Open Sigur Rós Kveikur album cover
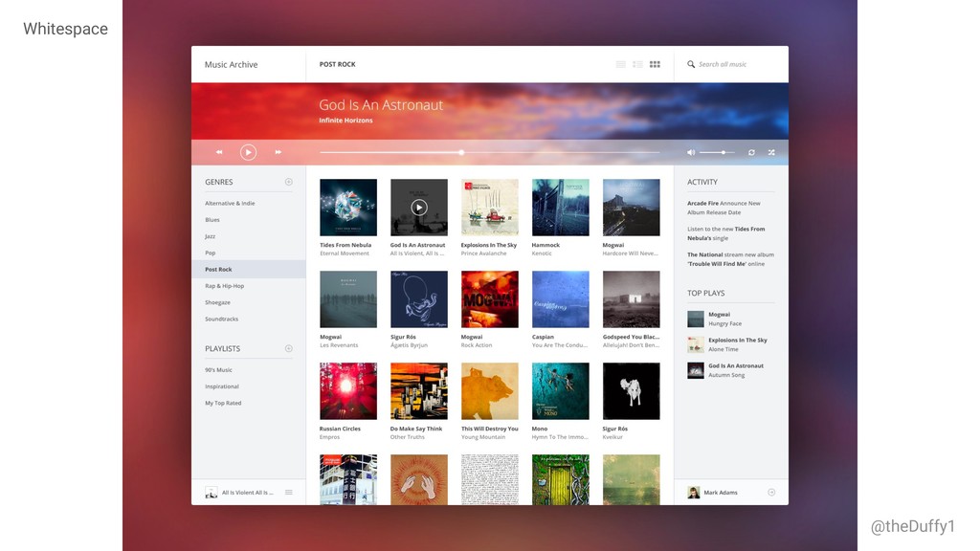980x551 pixels. [632, 391]
